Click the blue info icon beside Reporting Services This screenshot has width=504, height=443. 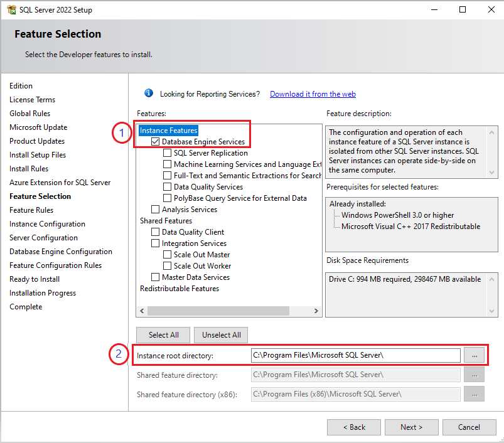tap(149, 93)
